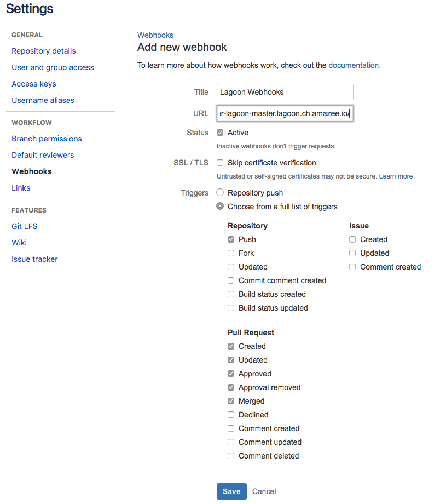446x504 pixels.
Task: Click the URL input field
Action: tap(285, 113)
